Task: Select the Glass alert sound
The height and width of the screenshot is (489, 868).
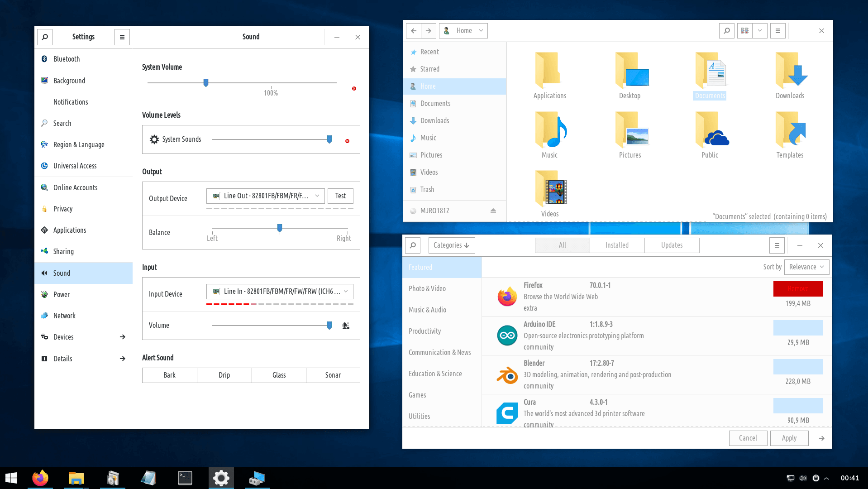Action: click(279, 375)
